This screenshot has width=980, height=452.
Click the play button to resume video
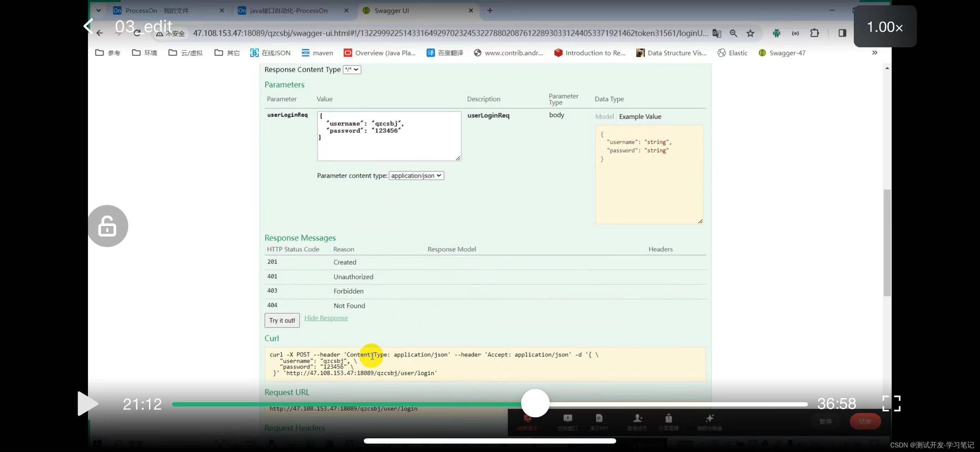click(88, 404)
